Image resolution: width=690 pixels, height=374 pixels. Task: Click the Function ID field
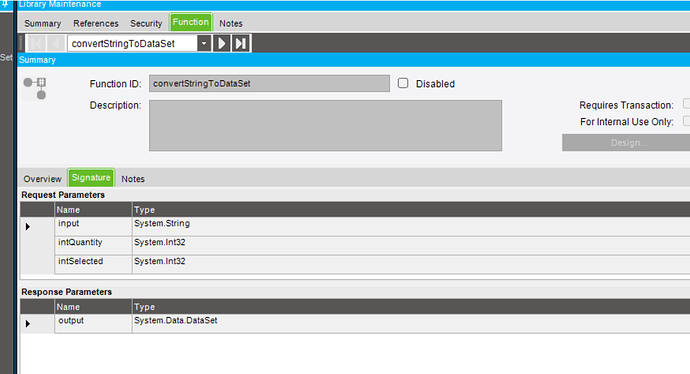tap(269, 83)
